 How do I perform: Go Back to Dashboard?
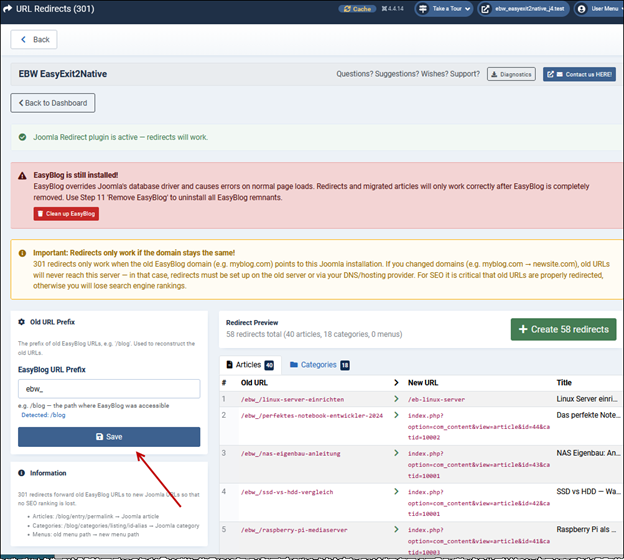pos(53,103)
